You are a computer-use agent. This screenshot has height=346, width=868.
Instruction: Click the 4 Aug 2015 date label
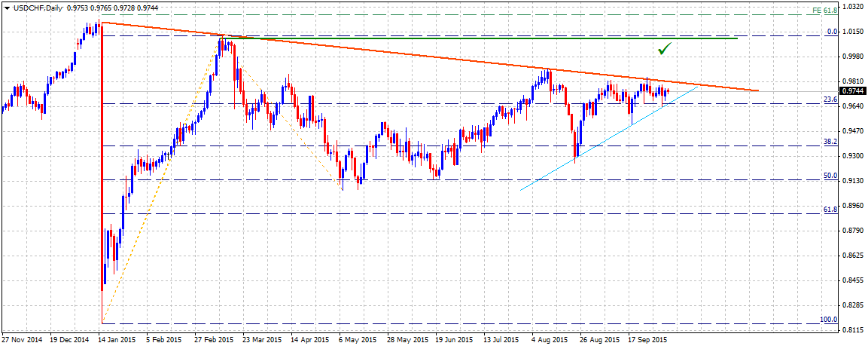(x=549, y=338)
